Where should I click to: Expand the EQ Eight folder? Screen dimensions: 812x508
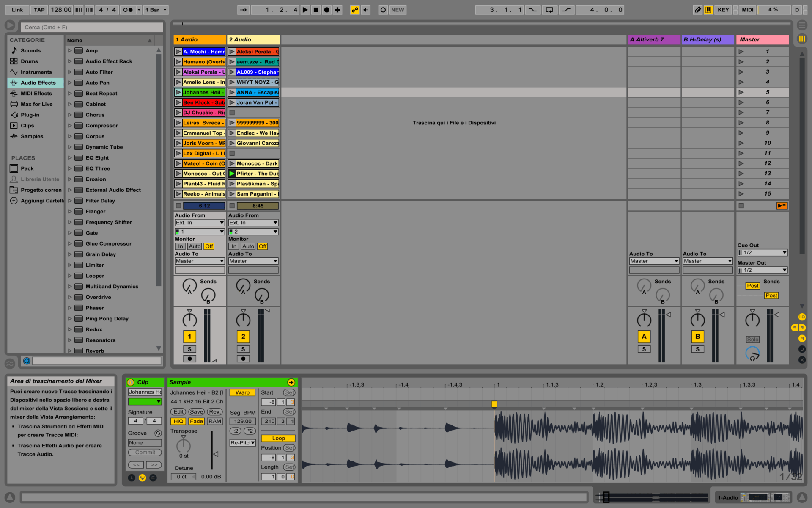[x=70, y=158]
